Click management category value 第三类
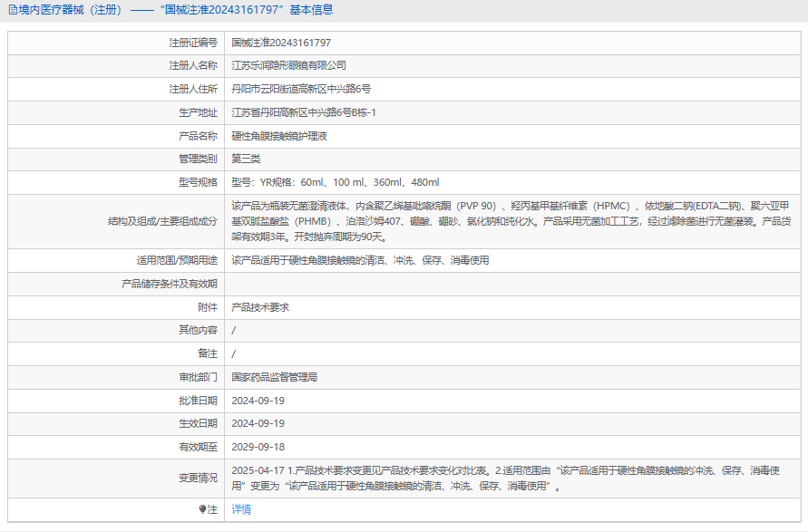The height and width of the screenshot is (532, 808). click(246, 159)
